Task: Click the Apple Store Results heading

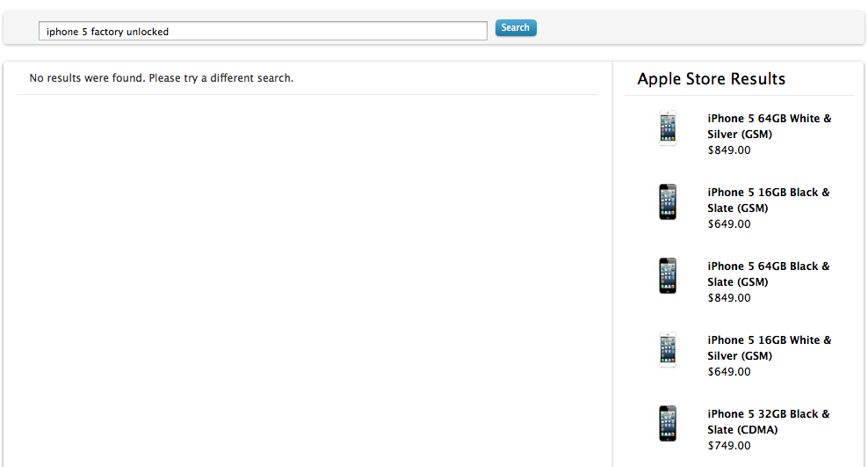Action: 712,78
